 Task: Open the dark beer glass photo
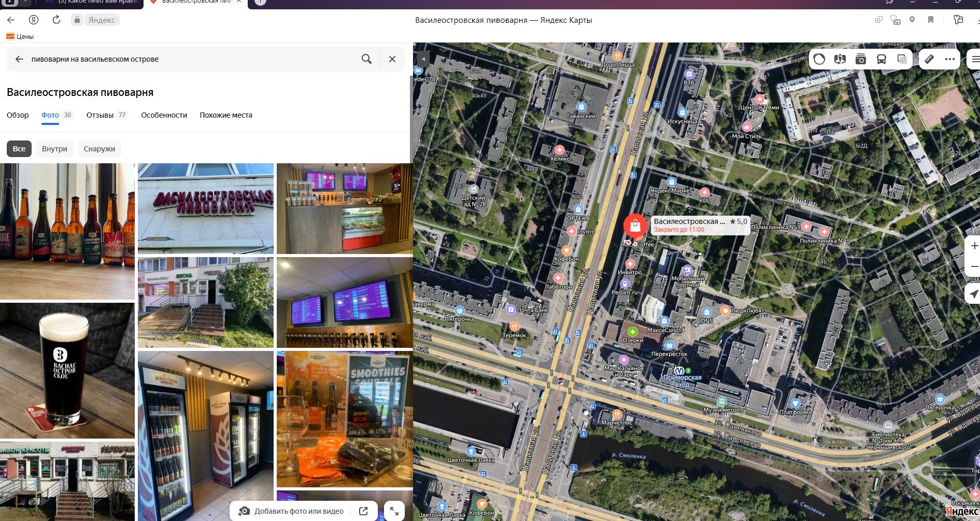(x=67, y=370)
